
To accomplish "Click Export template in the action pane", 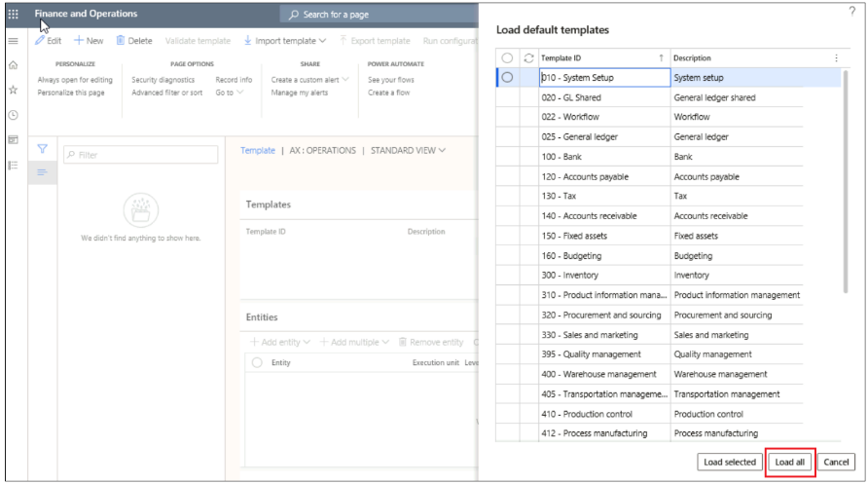I will point(375,41).
